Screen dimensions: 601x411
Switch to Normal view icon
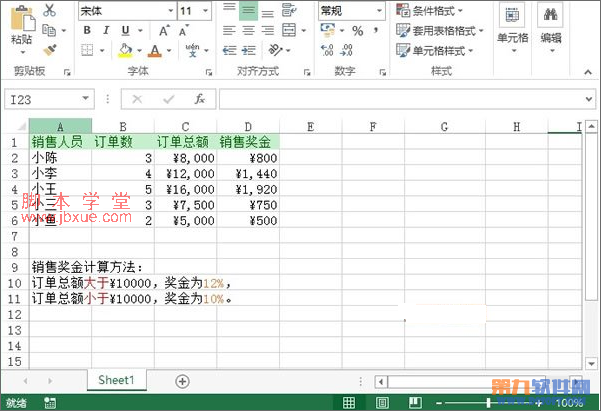[x=348, y=403]
